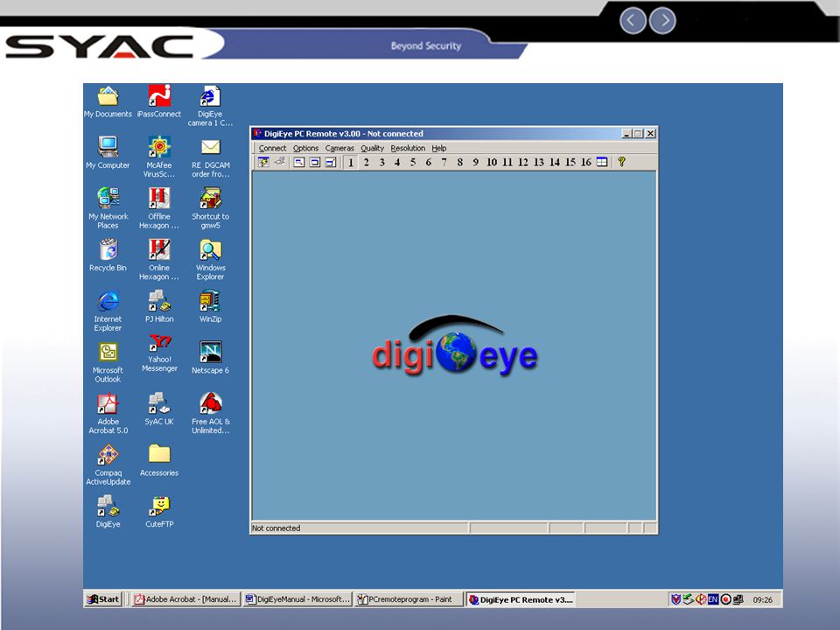The width and height of the screenshot is (840, 630).
Task: Select camera 11 in the toolbar
Action: [x=507, y=162]
